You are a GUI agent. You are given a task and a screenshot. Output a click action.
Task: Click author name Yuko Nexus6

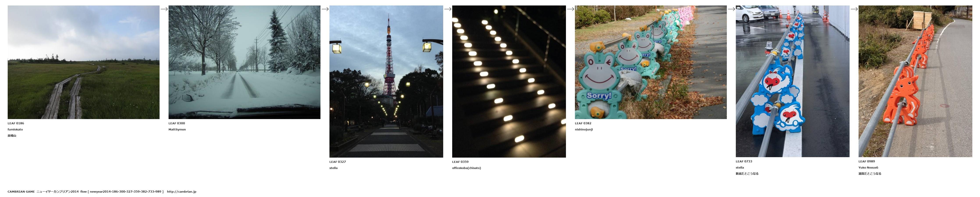[868, 167]
